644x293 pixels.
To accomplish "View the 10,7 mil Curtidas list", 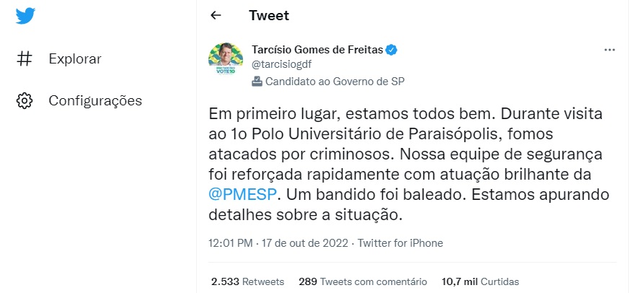I will point(480,281).
